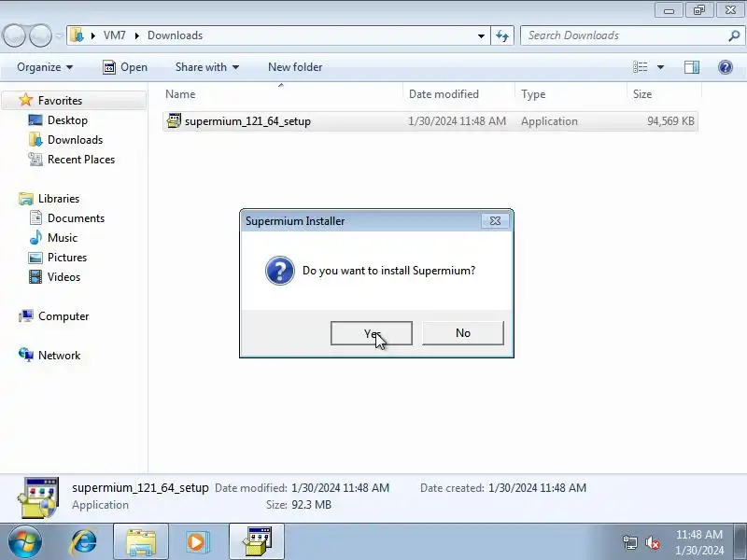Open Downloads in Favorites

pyautogui.click(x=76, y=139)
